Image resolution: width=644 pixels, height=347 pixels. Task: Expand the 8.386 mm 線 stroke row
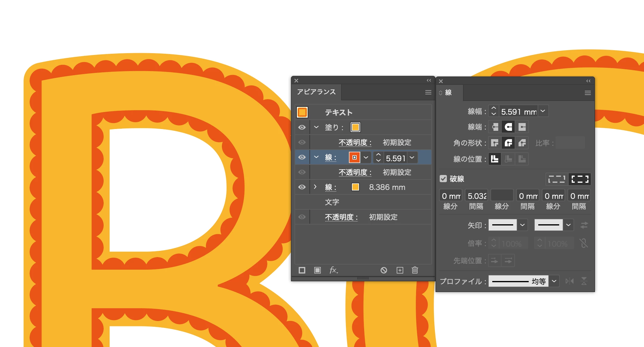point(315,187)
